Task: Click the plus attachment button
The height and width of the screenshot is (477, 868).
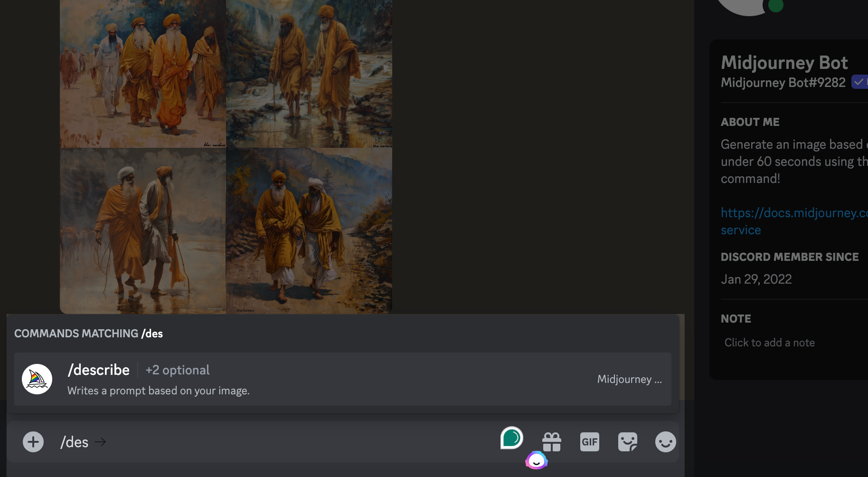Action: click(33, 442)
